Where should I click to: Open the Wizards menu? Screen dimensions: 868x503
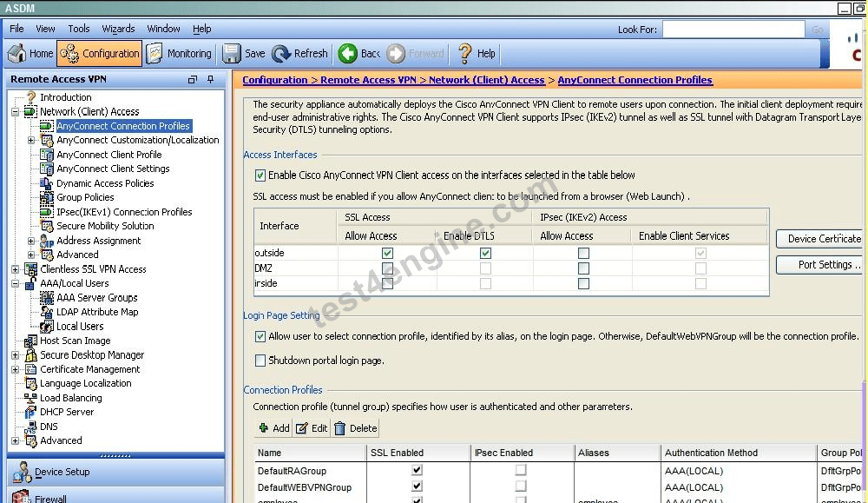(118, 29)
